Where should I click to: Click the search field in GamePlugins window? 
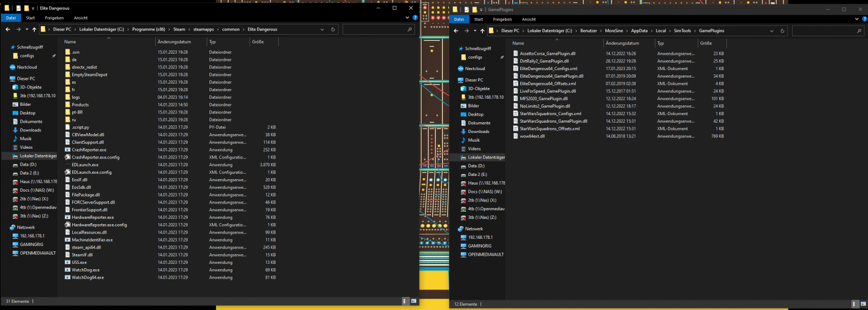point(825,31)
